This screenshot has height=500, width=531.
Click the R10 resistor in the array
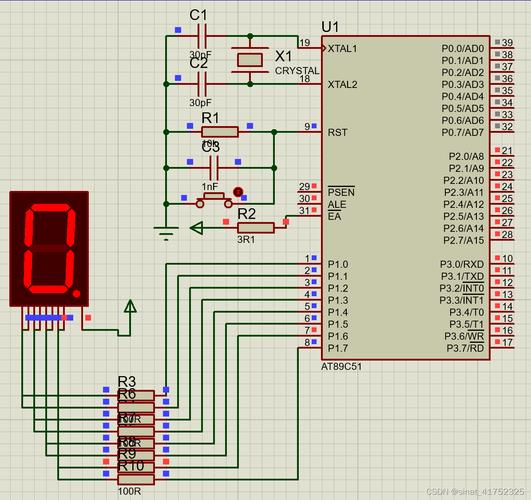[136, 479]
